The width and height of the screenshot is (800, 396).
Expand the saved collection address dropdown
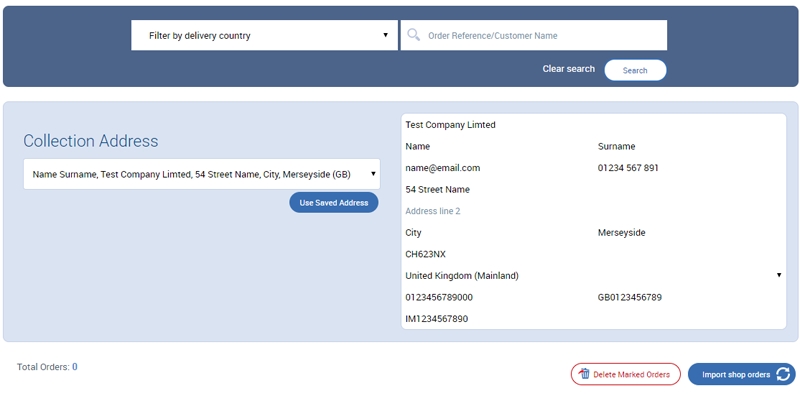coord(202,174)
